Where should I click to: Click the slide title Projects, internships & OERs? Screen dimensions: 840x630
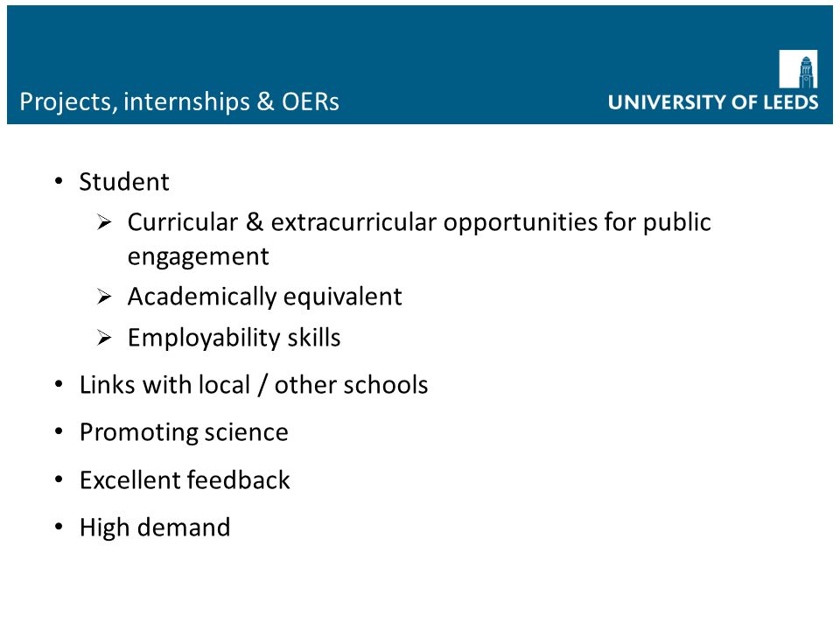[x=179, y=101]
